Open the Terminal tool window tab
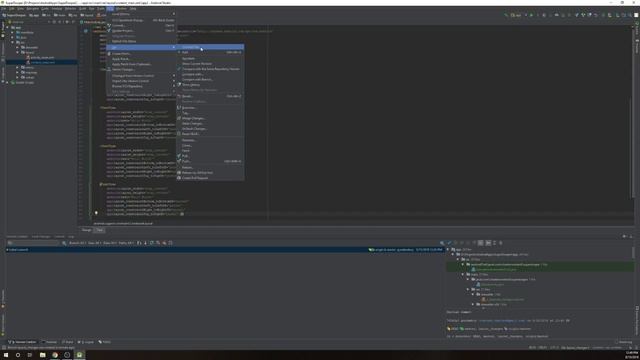Viewport: 640px width, 360px height. (50, 342)
